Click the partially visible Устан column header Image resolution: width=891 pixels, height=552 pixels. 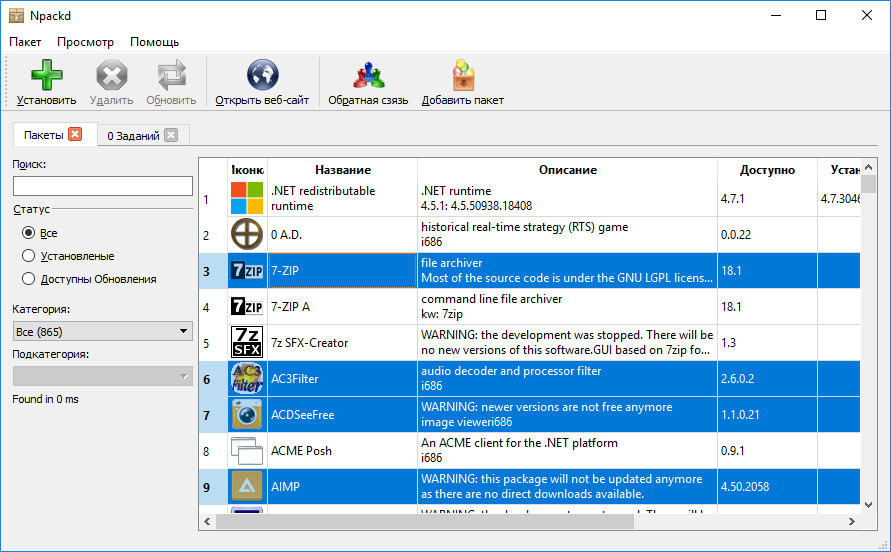click(839, 169)
